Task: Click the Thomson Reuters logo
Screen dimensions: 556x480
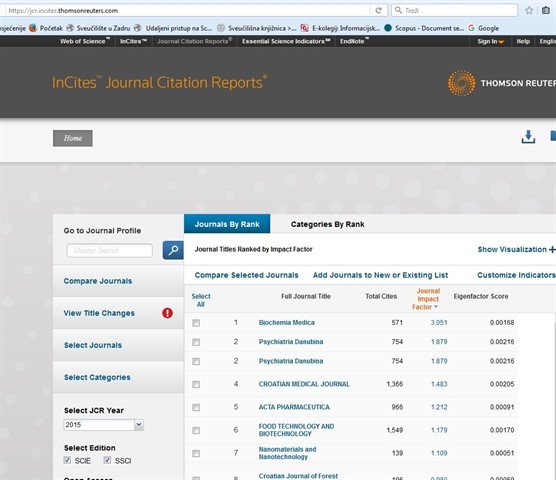Action: [x=501, y=83]
